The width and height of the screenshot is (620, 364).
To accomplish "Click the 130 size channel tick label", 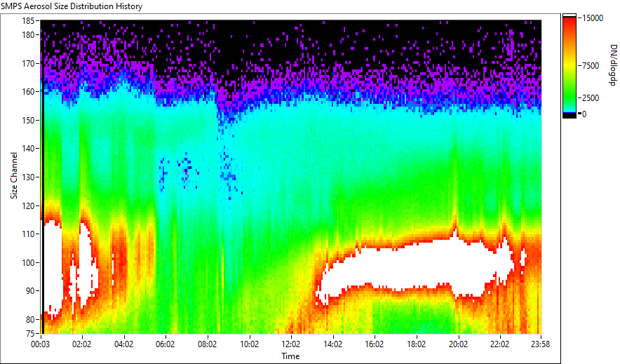I will click(29, 177).
